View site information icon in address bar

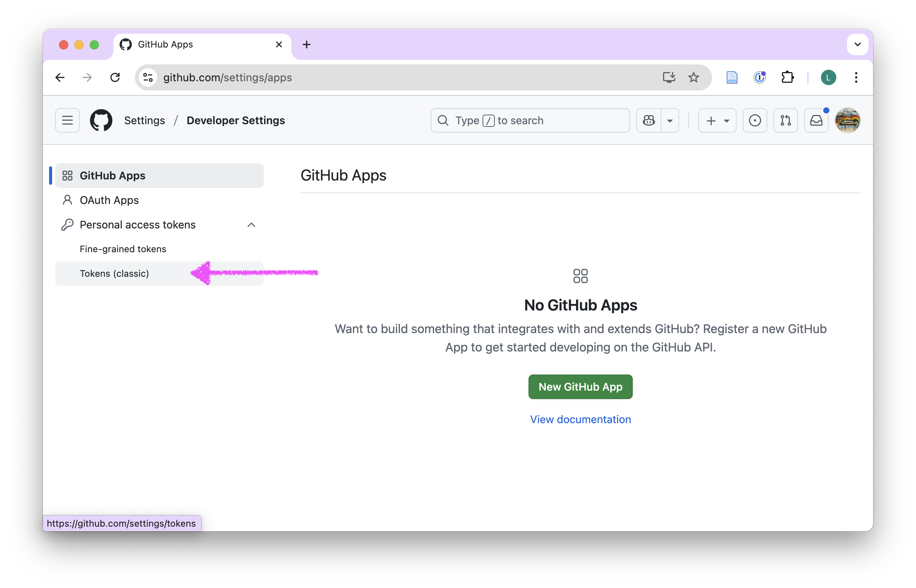pos(148,77)
